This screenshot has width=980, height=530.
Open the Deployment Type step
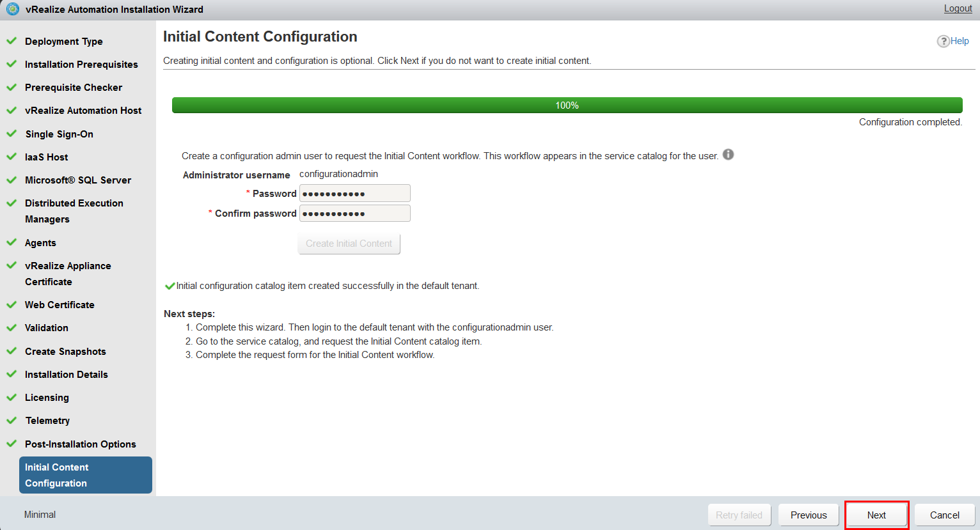click(x=64, y=41)
